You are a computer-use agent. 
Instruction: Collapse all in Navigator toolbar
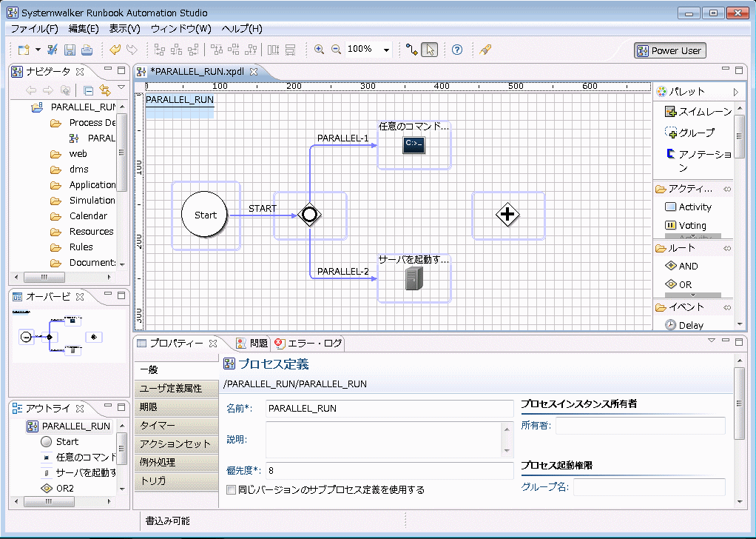pyautogui.click(x=88, y=90)
